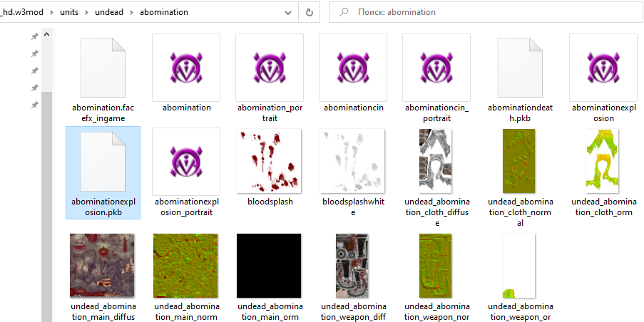Screen dimensions: 644x322
Task: Click 'undead_abomination_cloth_orm' name label
Action: 603,207
